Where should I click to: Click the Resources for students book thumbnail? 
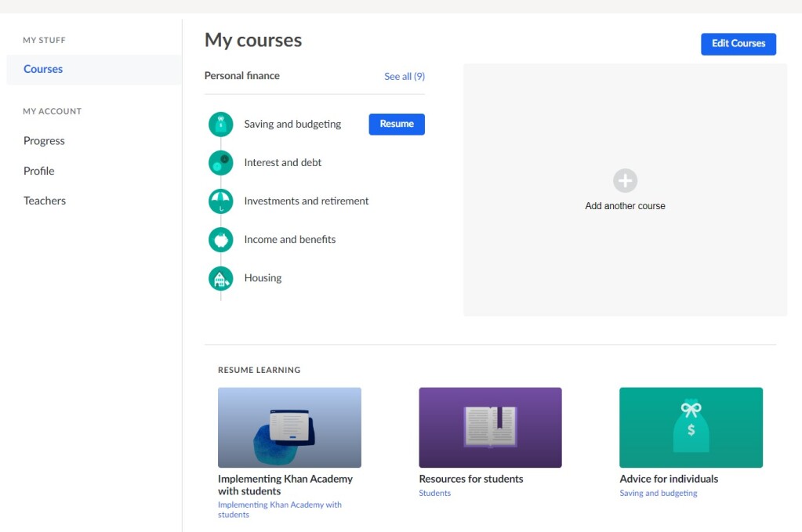[490, 428]
